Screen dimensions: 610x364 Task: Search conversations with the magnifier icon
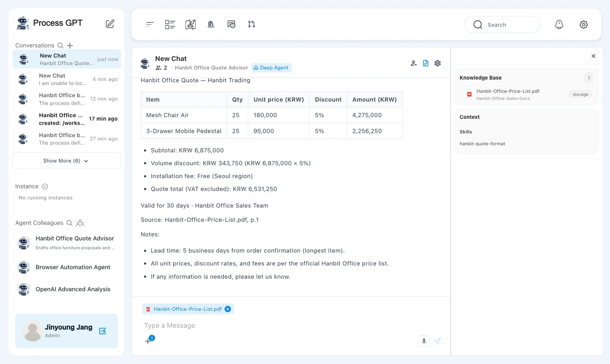[60, 45]
